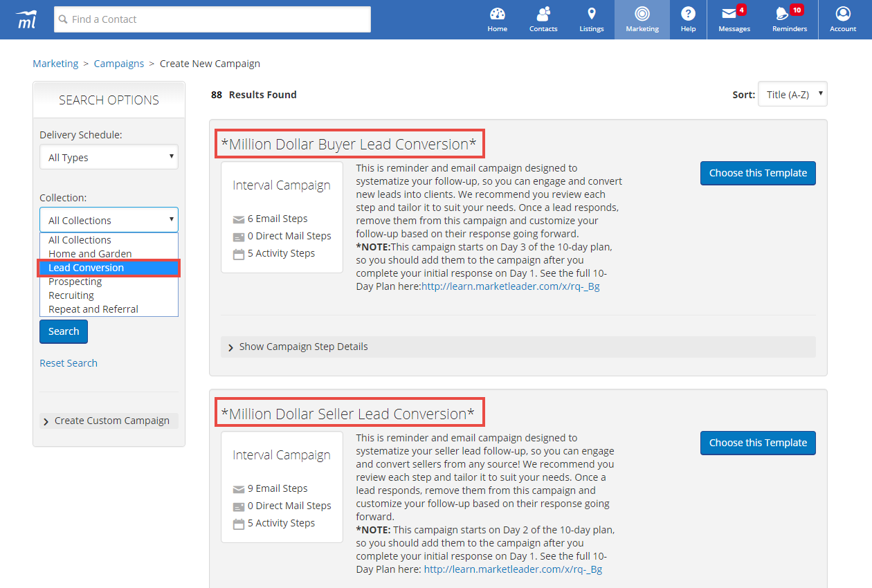This screenshot has width=872, height=588.
Task: Click the blue Search button
Action: pos(64,331)
